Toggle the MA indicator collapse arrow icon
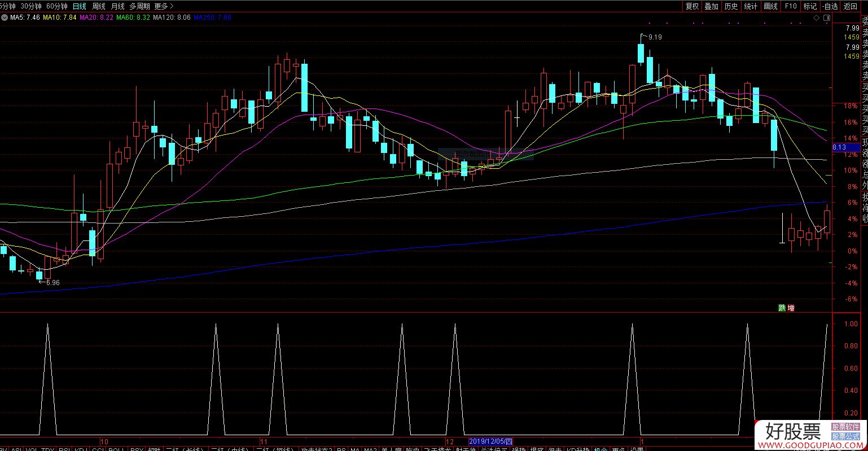 [x=5, y=17]
